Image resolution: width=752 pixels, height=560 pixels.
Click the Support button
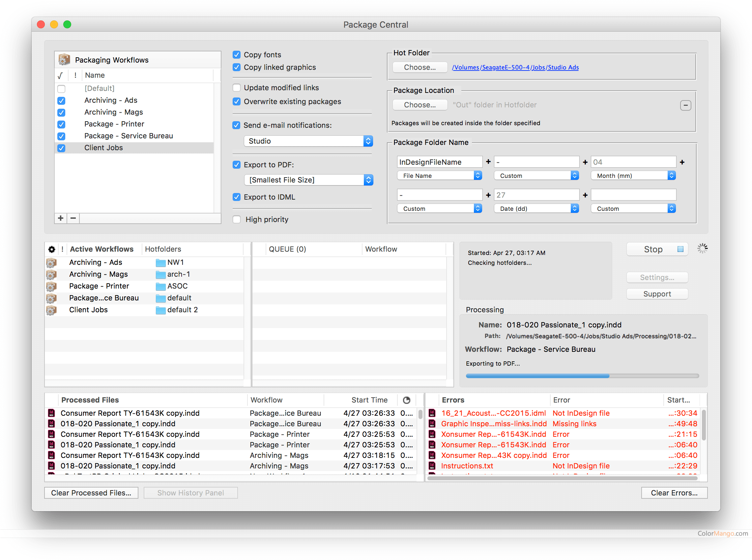tap(657, 294)
